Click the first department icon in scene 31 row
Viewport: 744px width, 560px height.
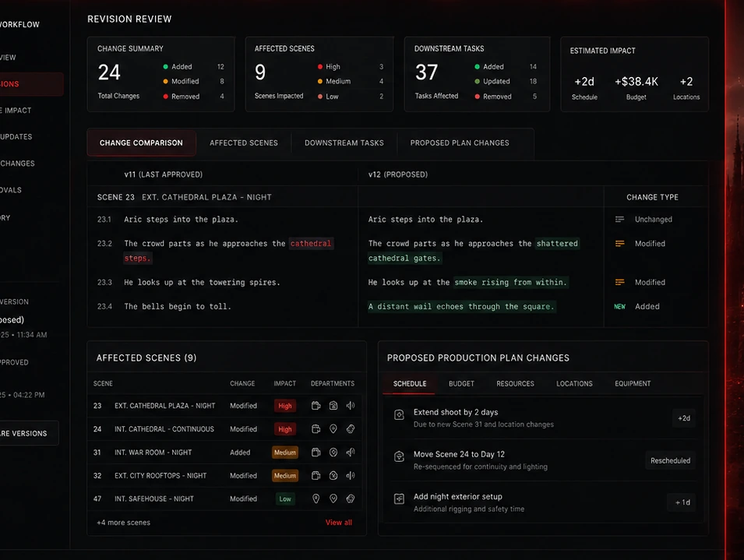click(x=316, y=452)
